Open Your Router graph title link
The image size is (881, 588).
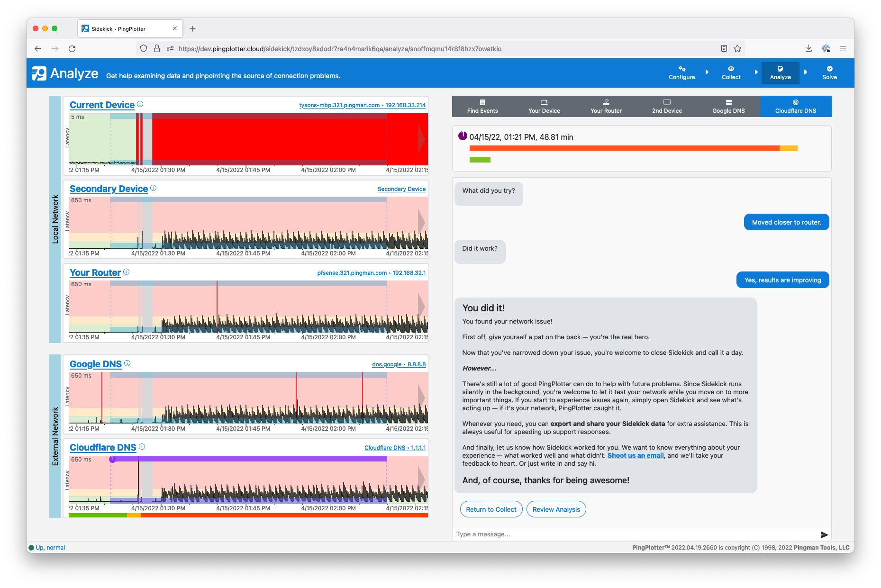point(95,273)
